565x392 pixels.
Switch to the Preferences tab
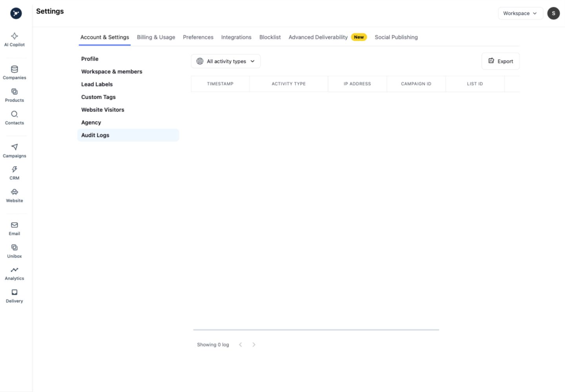point(198,37)
